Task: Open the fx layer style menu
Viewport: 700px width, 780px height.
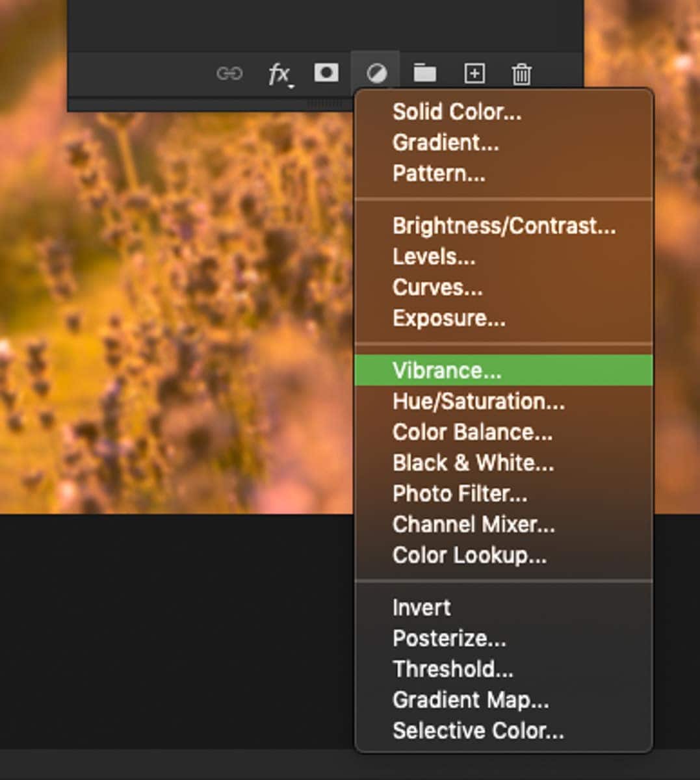Action: (x=279, y=74)
